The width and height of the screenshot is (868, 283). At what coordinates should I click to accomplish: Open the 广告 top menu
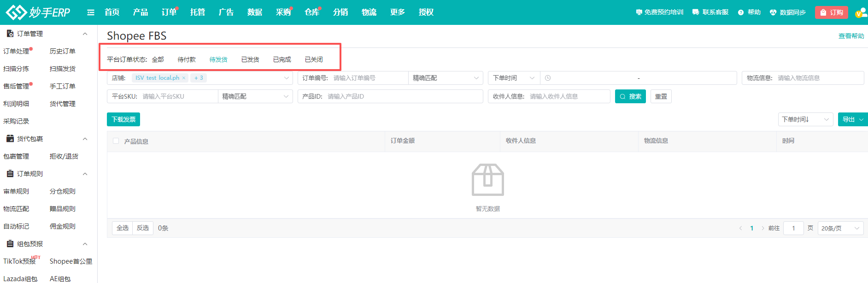226,12
